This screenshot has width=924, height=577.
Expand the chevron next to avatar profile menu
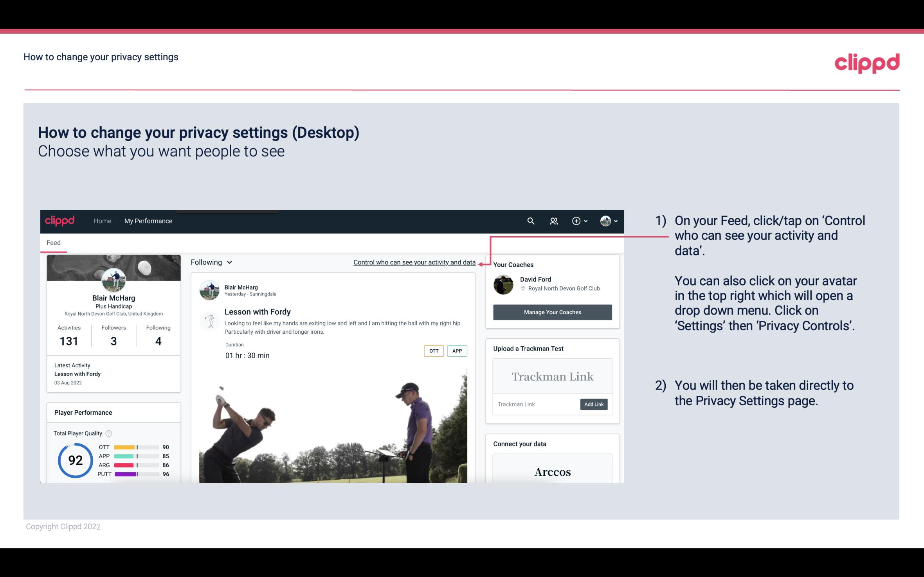tap(615, 221)
